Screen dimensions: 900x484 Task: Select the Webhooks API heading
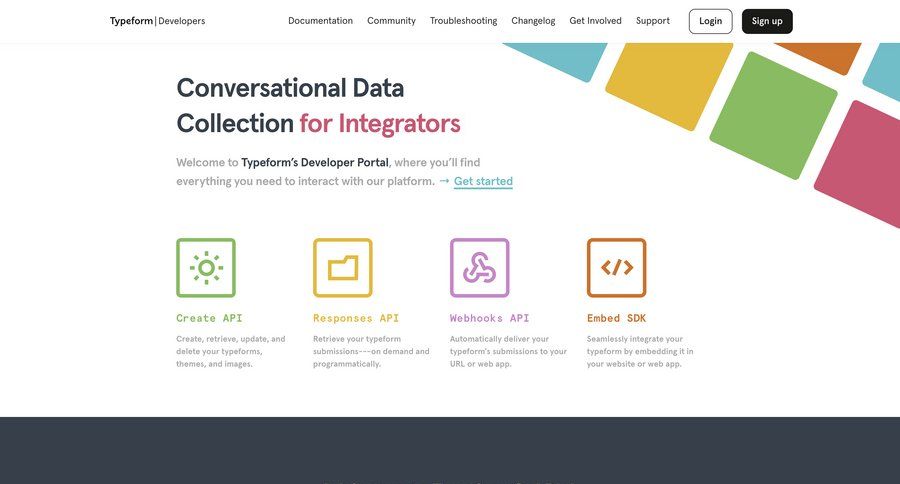coord(490,318)
